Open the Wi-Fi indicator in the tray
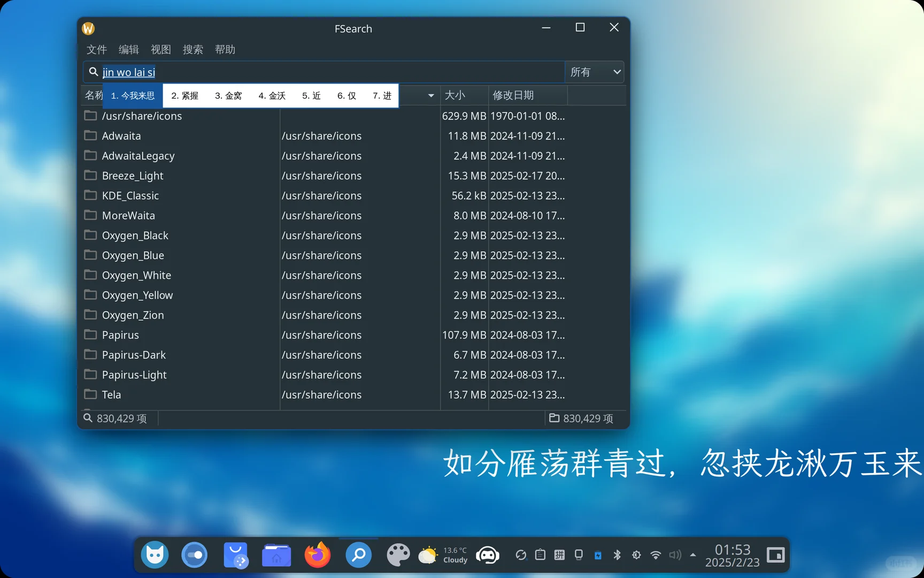Viewport: 924px width, 578px height. 656,555
